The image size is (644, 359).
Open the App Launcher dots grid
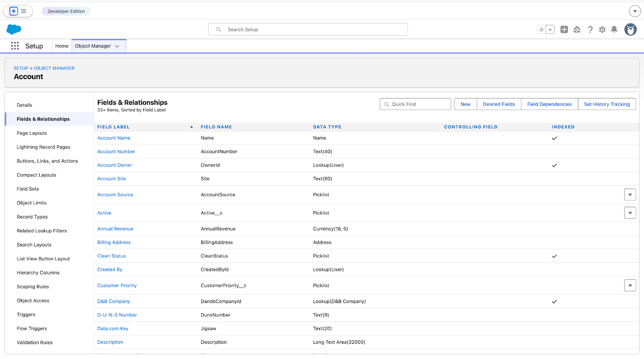[x=15, y=46]
